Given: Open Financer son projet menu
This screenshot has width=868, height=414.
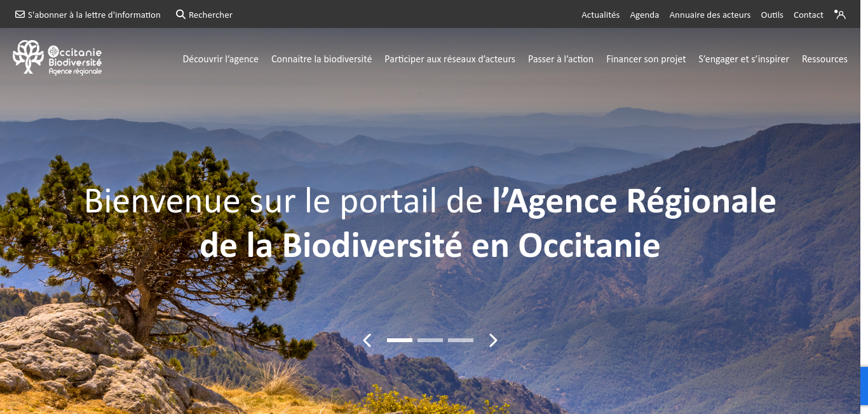Looking at the screenshot, I should pos(646,59).
